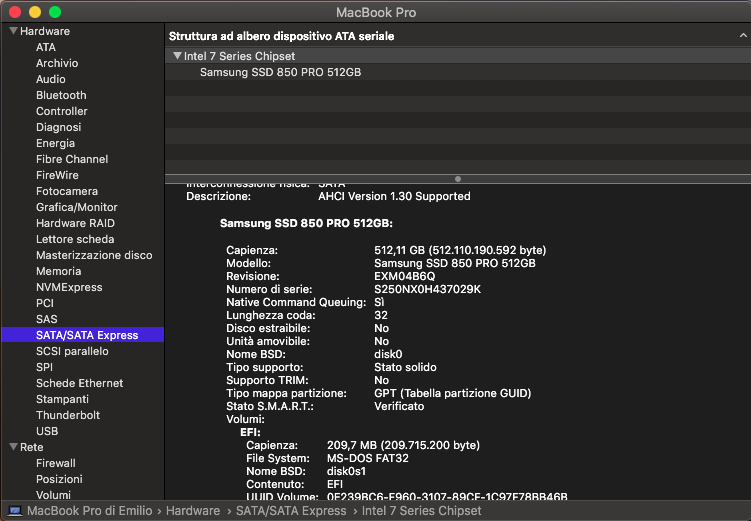Select PCI in the sidebar

point(45,303)
